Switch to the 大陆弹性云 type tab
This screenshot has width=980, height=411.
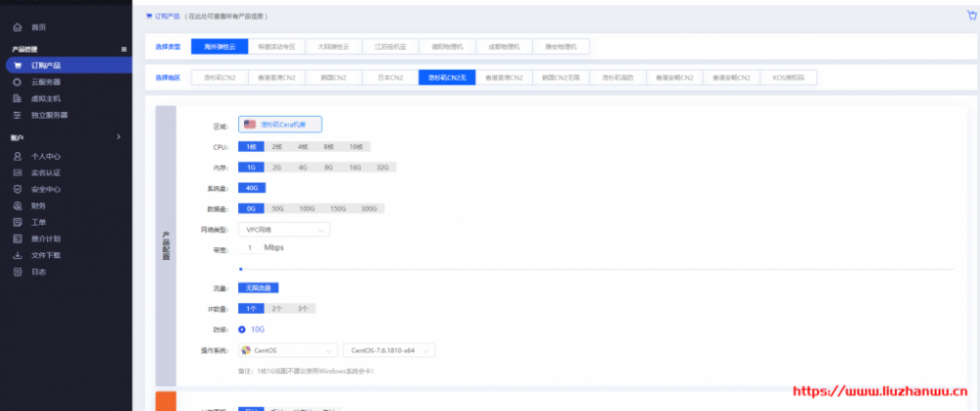pyautogui.click(x=331, y=46)
